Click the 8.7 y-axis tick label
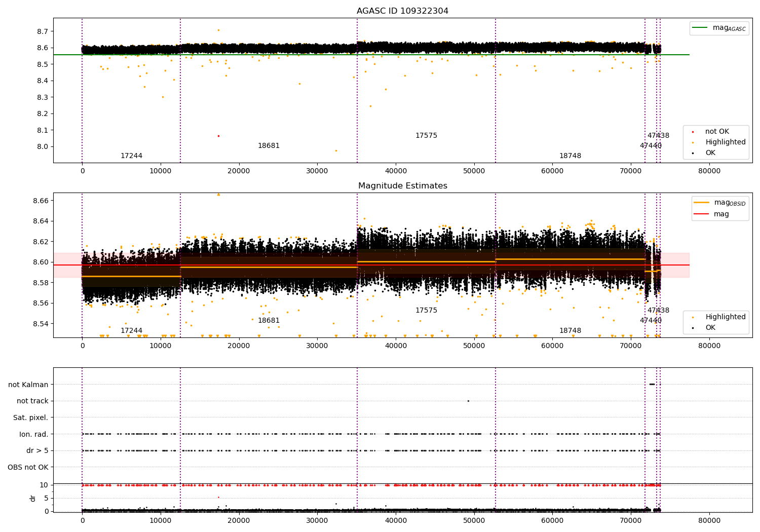Screen dimensions: 760x532 [x=43, y=31]
